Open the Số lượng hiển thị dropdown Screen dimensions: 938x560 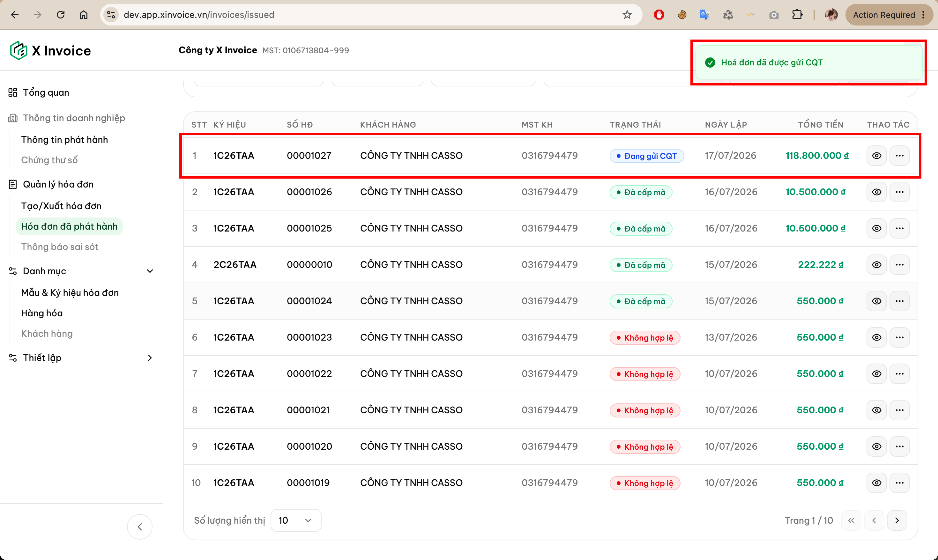coord(296,520)
